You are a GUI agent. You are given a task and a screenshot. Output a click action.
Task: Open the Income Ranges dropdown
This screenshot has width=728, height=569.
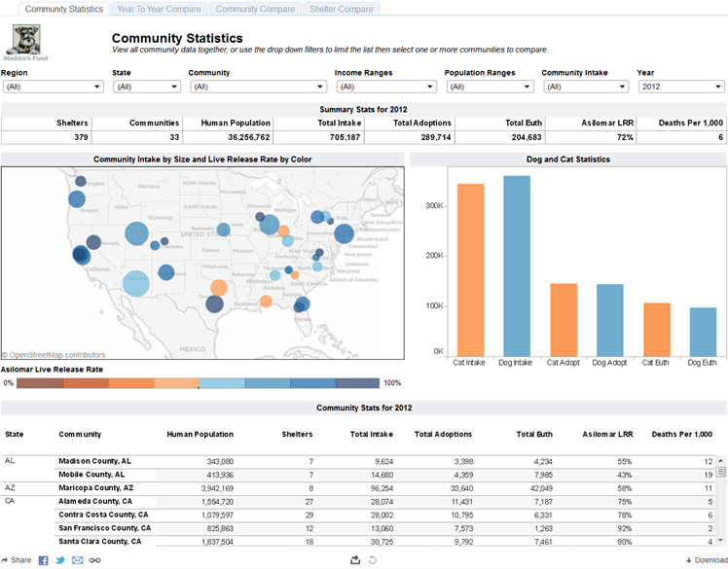click(386, 87)
